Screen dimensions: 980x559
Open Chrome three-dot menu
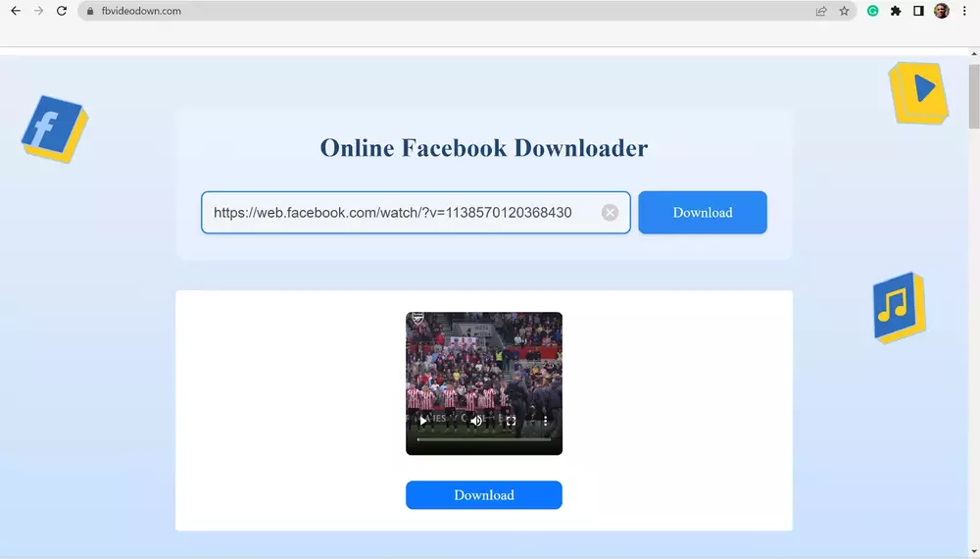[964, 11]
